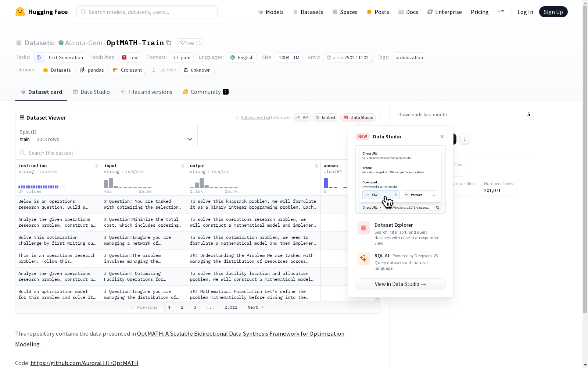Click the Sign Up button

click(x=553, y=12)
